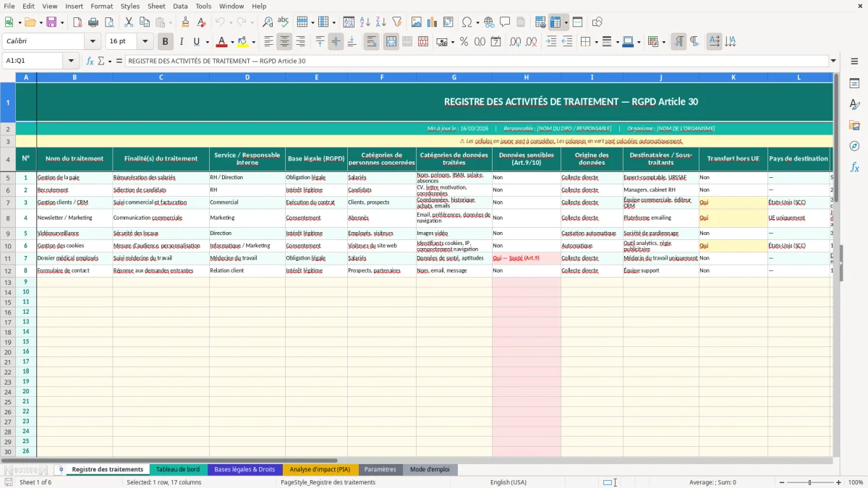868x488 pixels.
Task: Toggle Align Right
Action: [301, 42]
